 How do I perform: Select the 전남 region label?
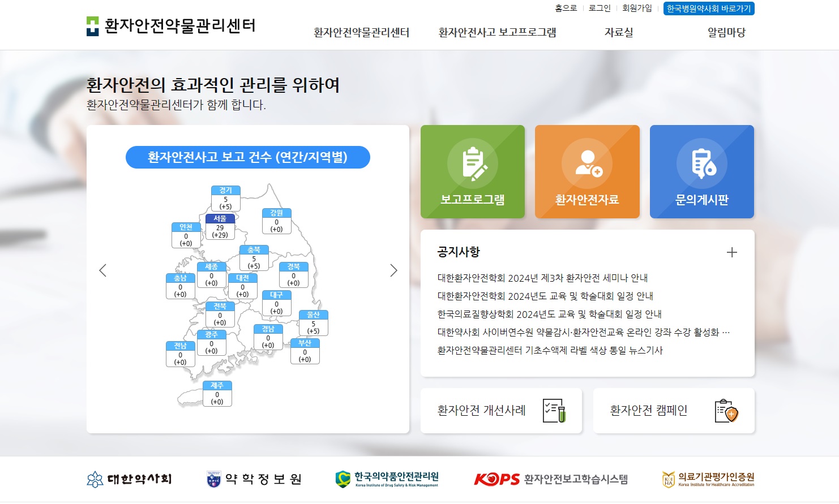click(181, 354)
